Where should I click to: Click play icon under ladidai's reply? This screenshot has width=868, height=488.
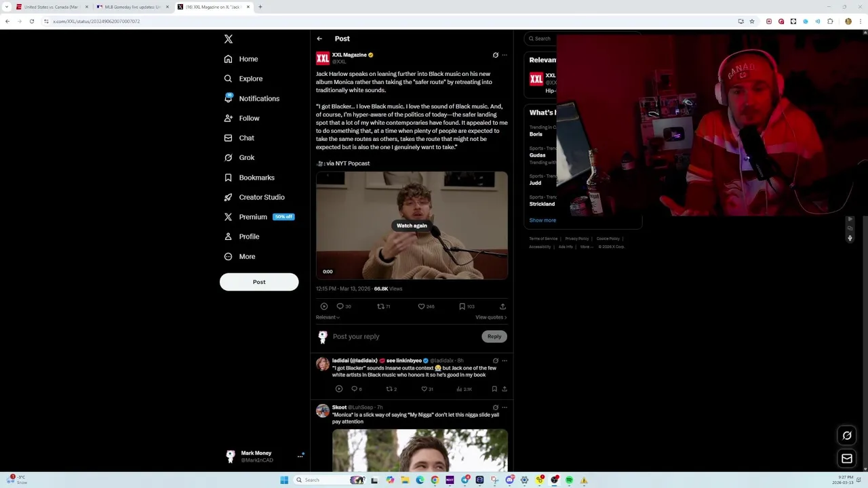(338, 389)
